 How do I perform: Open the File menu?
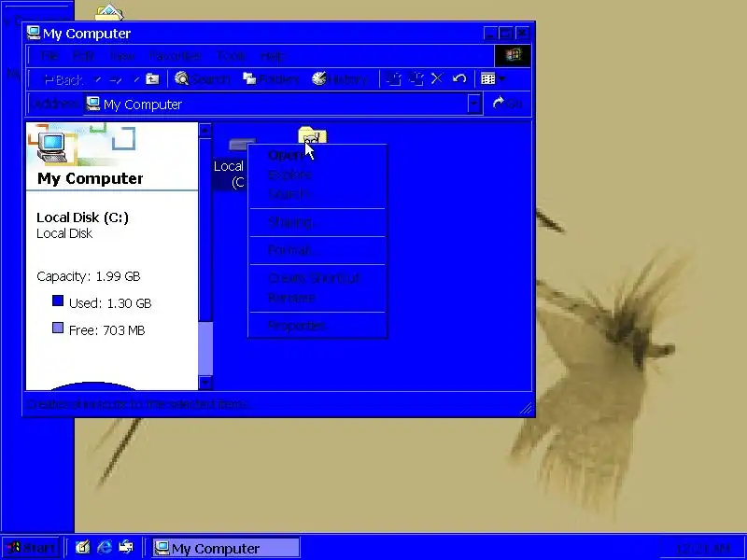49,56
